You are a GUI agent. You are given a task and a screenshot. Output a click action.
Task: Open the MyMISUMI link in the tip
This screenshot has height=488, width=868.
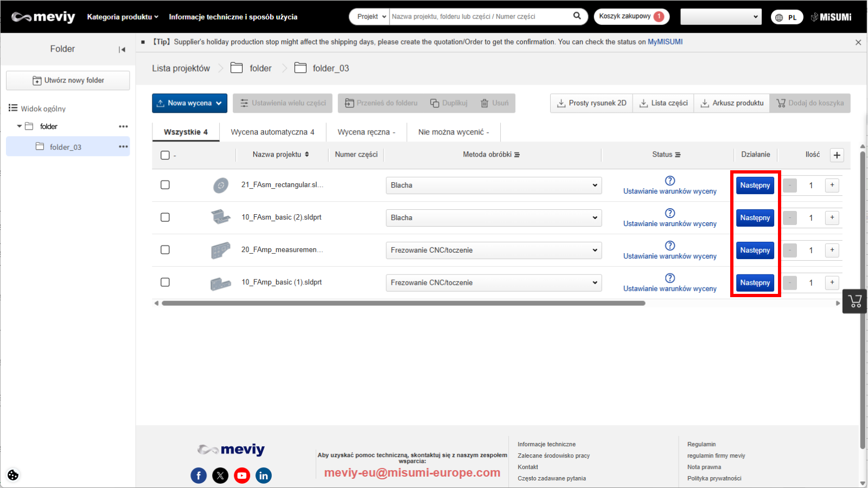point(665,42)
